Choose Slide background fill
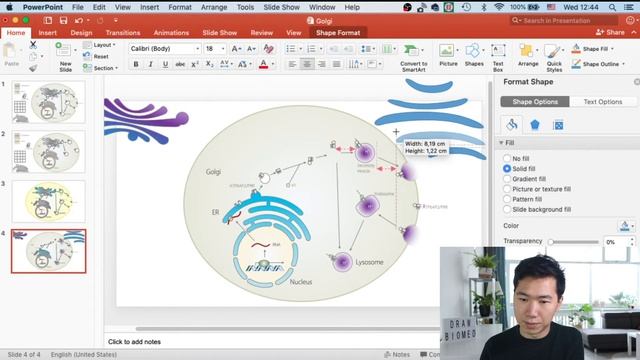The width and height of the screenshot is (640, 360). pyautogui.click(x=507, y=209)
